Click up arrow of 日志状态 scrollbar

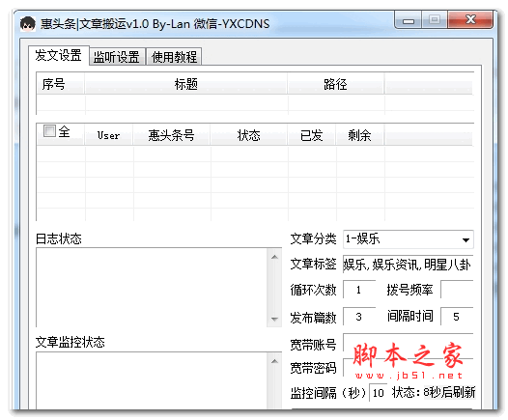click(x=274, y=257)
